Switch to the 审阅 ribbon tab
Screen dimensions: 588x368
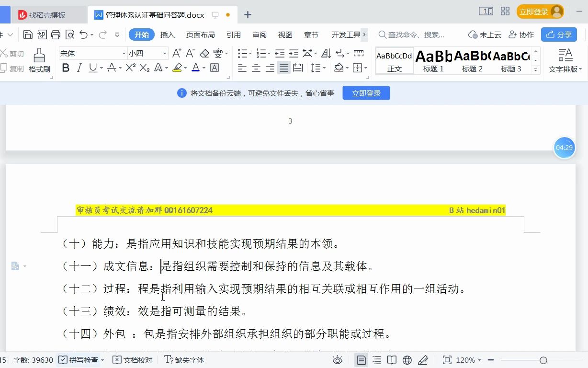259,34
